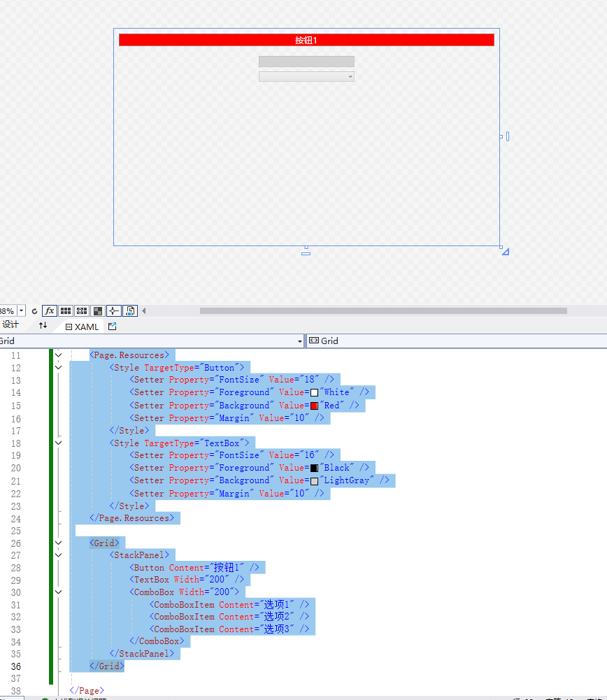Swap design and XAML panes
The image size is (607, 700).
(43, 325)
